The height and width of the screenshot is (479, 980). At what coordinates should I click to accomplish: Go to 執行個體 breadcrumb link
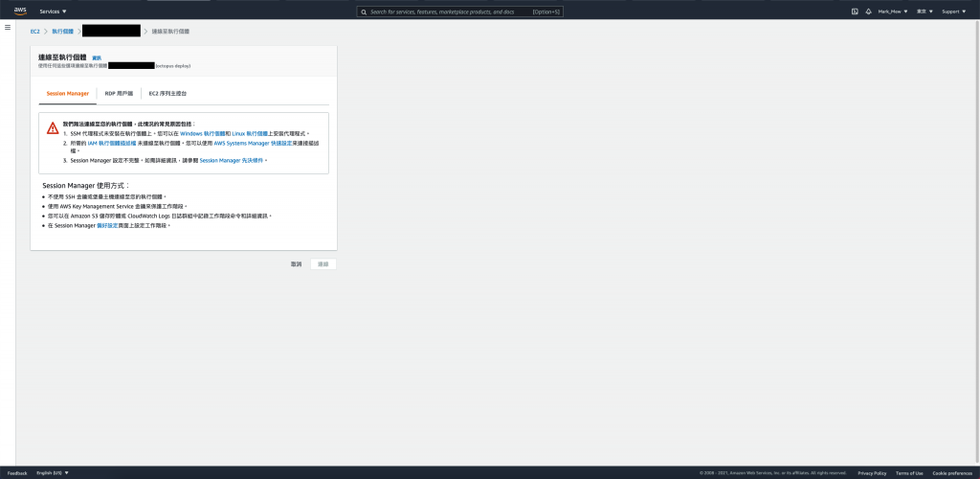62,31
